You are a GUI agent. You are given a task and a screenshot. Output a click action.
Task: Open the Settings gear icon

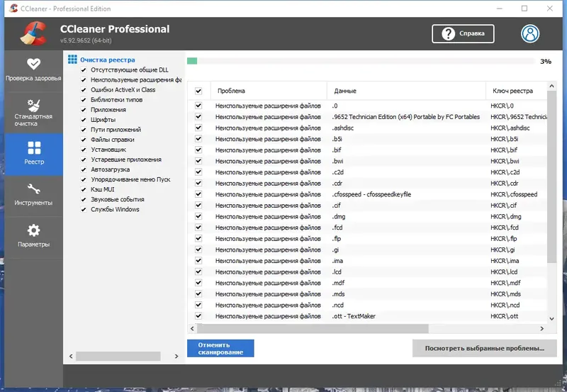[33, 230]
